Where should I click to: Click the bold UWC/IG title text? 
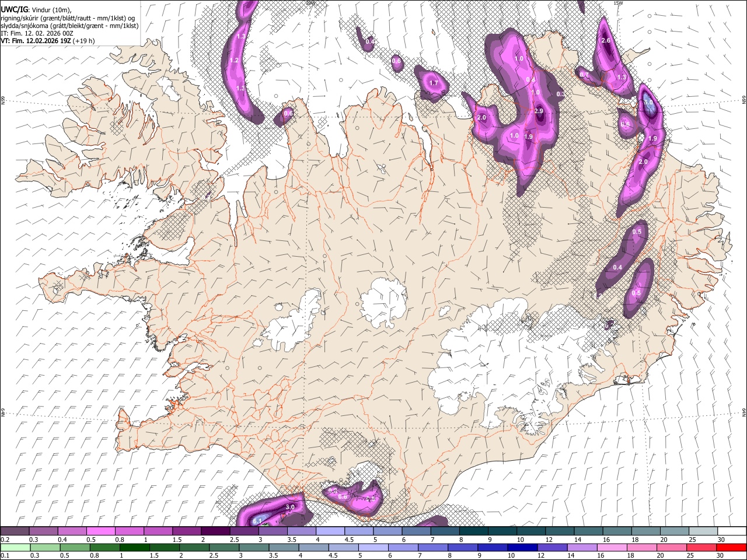[15, 9]
